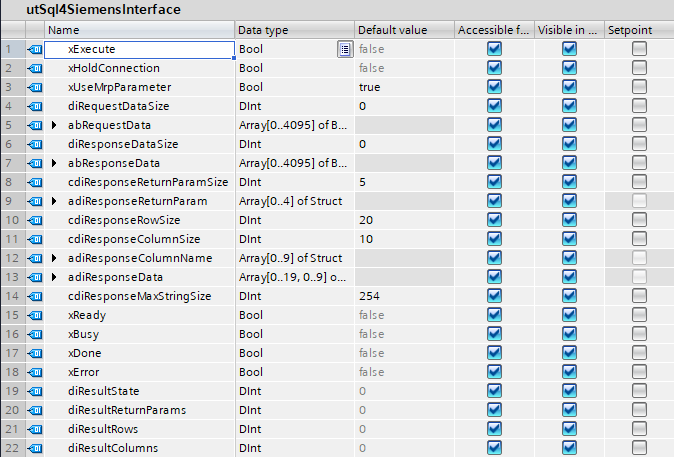Click the tag icon in diResponseDataSize row
Screen dimensions: 674x457
pos(35,144)
